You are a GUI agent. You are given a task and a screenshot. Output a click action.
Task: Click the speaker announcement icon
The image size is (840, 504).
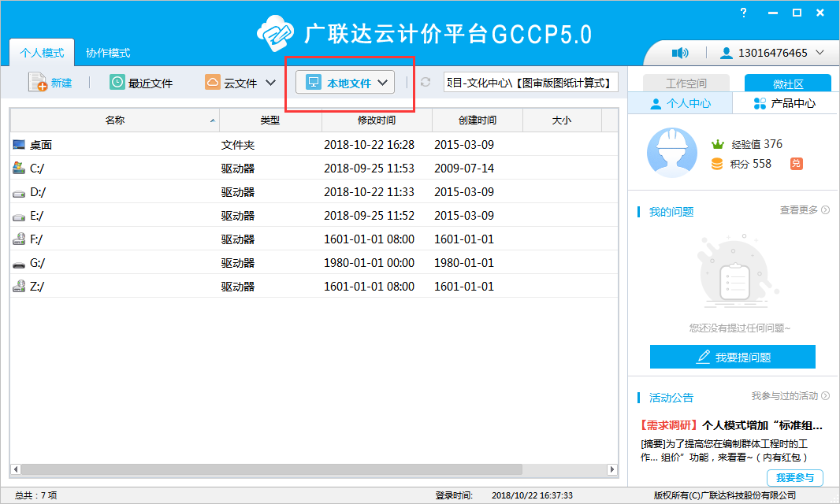[x=680, y=53]
